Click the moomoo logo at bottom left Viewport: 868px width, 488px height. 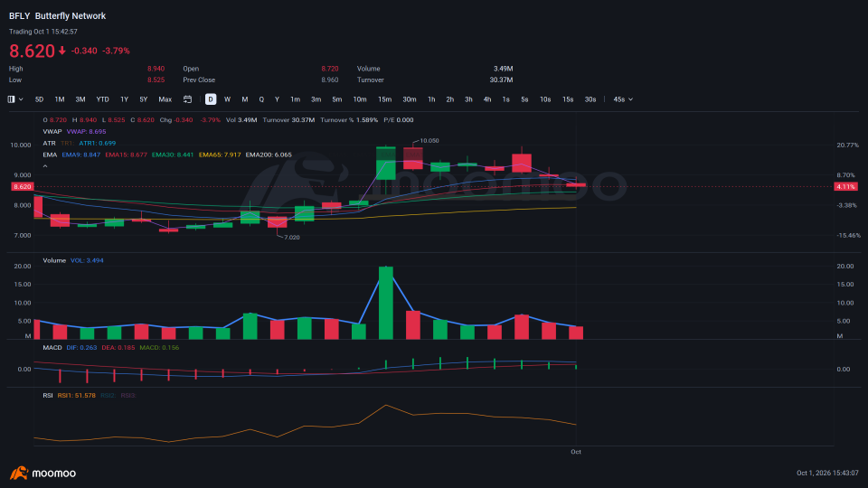pyautogui.click(x=42, y=473)
